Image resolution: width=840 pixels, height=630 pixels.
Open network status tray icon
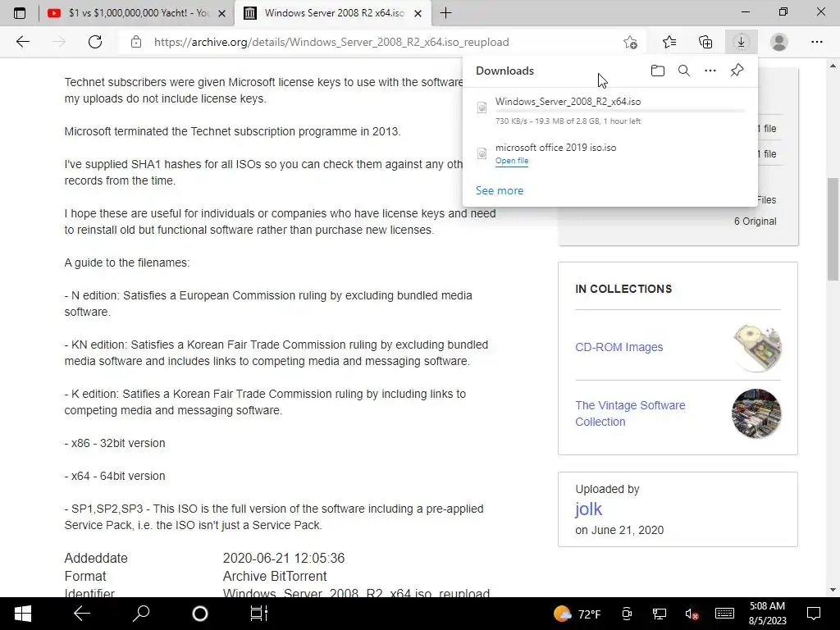tap(659, 614)
